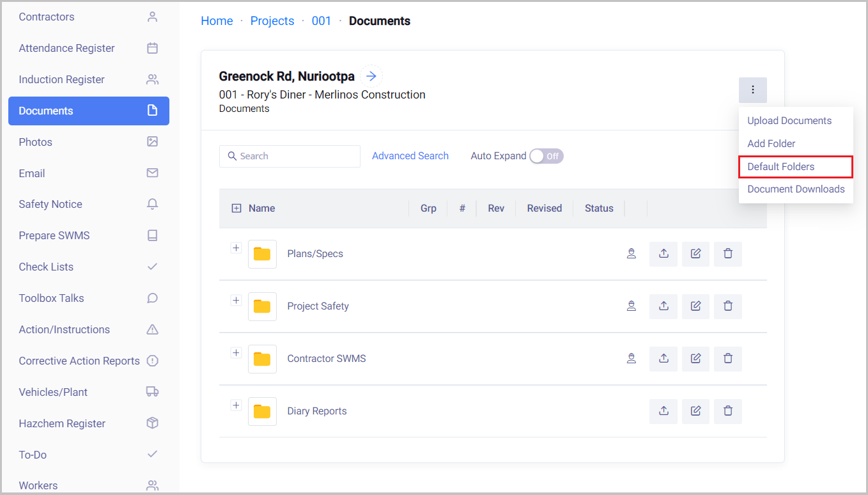Go to Projects in breadcrumb
Viewport: 868px width, 495px height.
(272, 21)
